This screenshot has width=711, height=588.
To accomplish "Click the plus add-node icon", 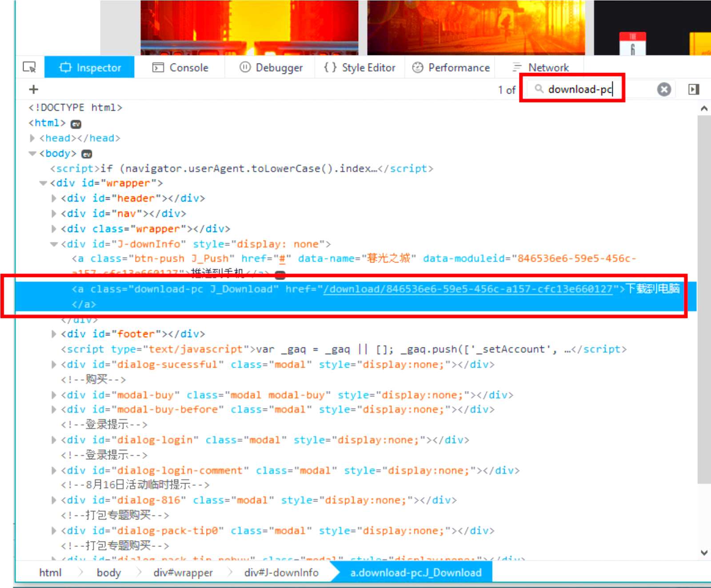I will click(x=33, y=89).
